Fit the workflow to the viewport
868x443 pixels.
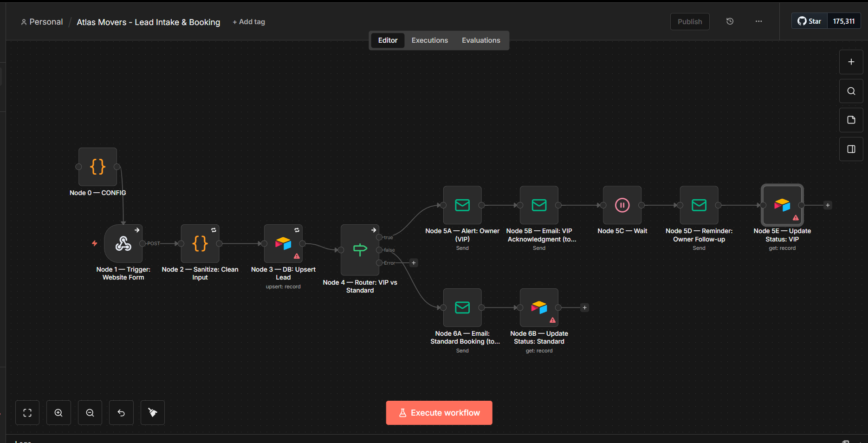click(27, 412)
